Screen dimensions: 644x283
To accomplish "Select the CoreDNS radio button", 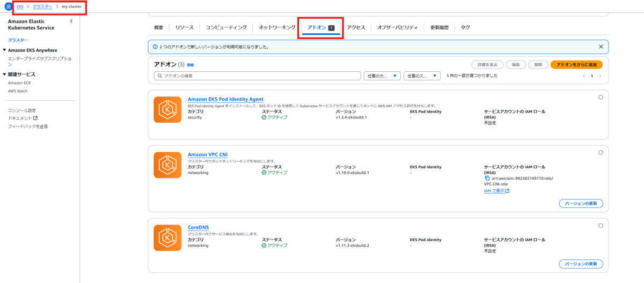I will tap(600, 225).
